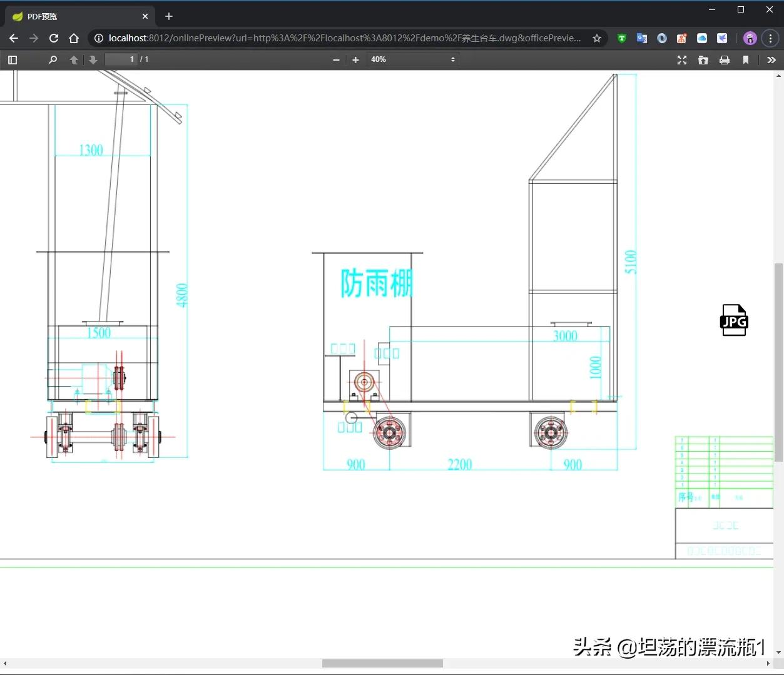Go to previous page arrow
The height and width of the screenshot is (675, 784).
pos(74,59)
